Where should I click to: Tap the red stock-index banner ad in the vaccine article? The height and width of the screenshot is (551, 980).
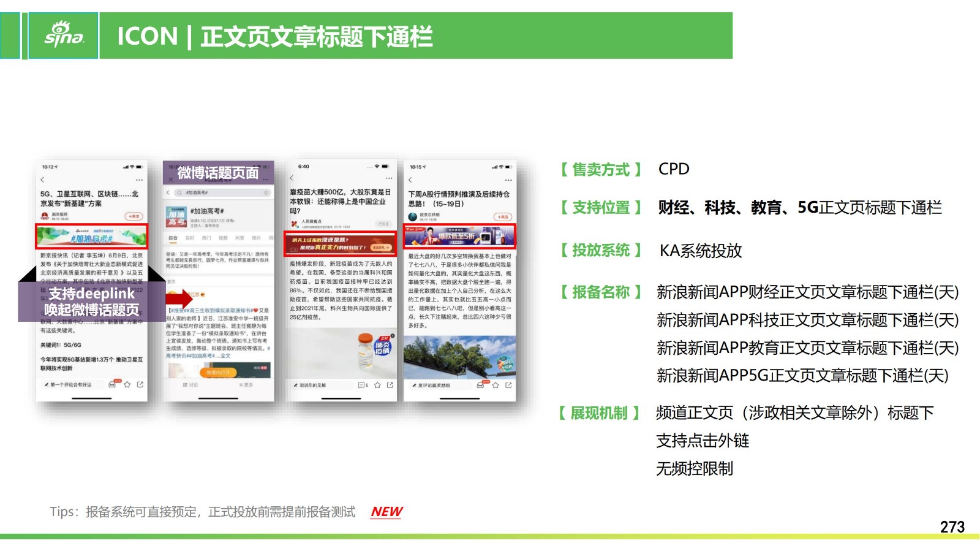tap(341, 243)
